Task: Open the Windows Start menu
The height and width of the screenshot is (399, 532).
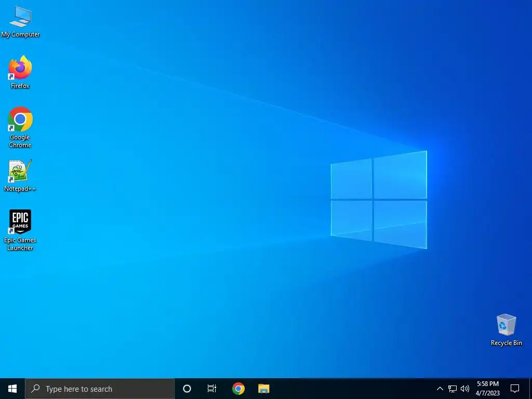Action: 12,389
